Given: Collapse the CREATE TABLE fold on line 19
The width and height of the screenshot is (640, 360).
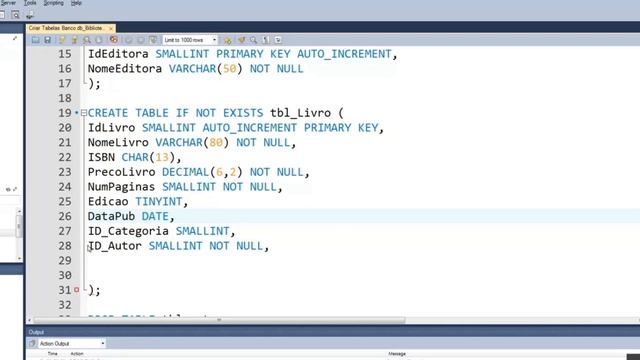Looking at the screenshot, I should (84, 113).
